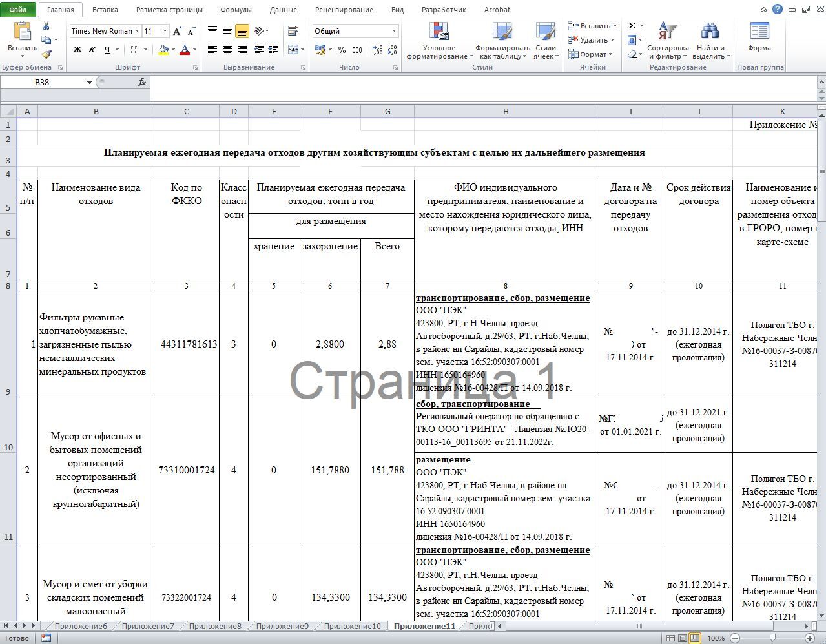Toggle italic formatting К

coord(92,50)
